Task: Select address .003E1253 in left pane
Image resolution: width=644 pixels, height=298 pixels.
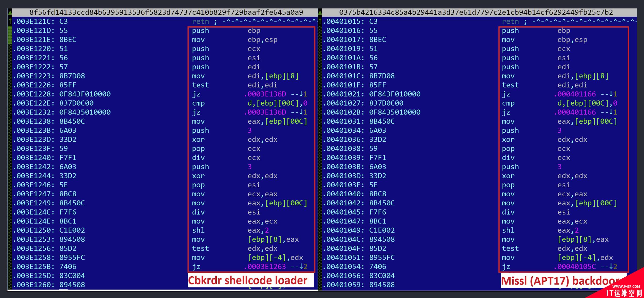Action: point(33,239)
